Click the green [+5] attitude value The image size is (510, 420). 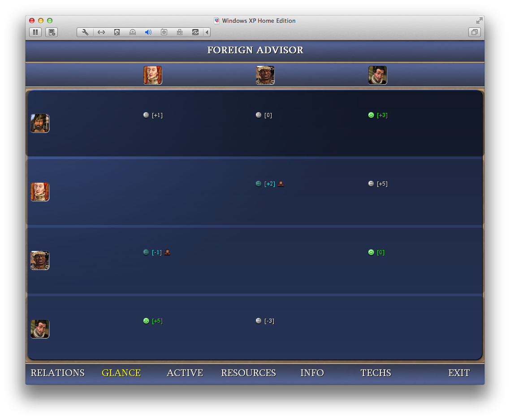(157, 321)
